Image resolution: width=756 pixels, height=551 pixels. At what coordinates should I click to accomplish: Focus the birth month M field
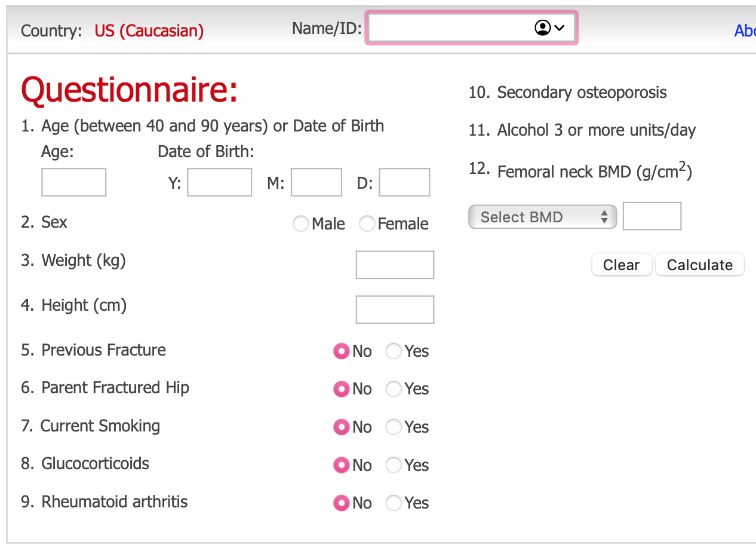coord(316,182)
